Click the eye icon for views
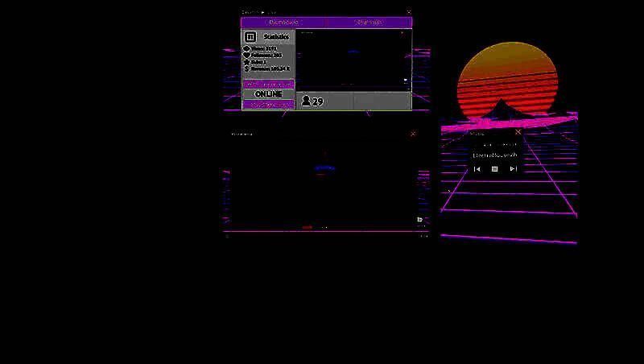 246,49
